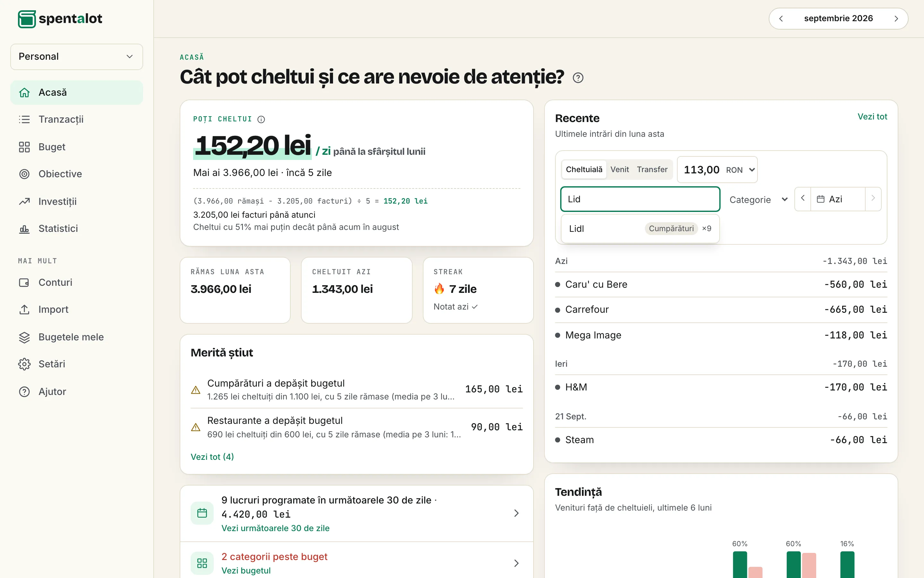Image resolution: width=924 pixels, height=578 pixels.
Task: Click Vezi următoarele 30 de zile
Action: pyautogui.click(x=275, y=528)
